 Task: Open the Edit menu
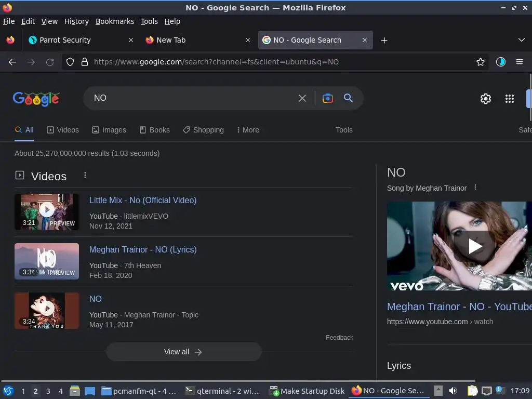point(28,21)
